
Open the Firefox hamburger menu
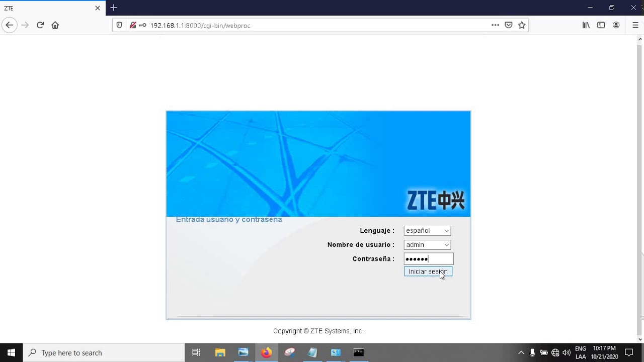[635, 25]
